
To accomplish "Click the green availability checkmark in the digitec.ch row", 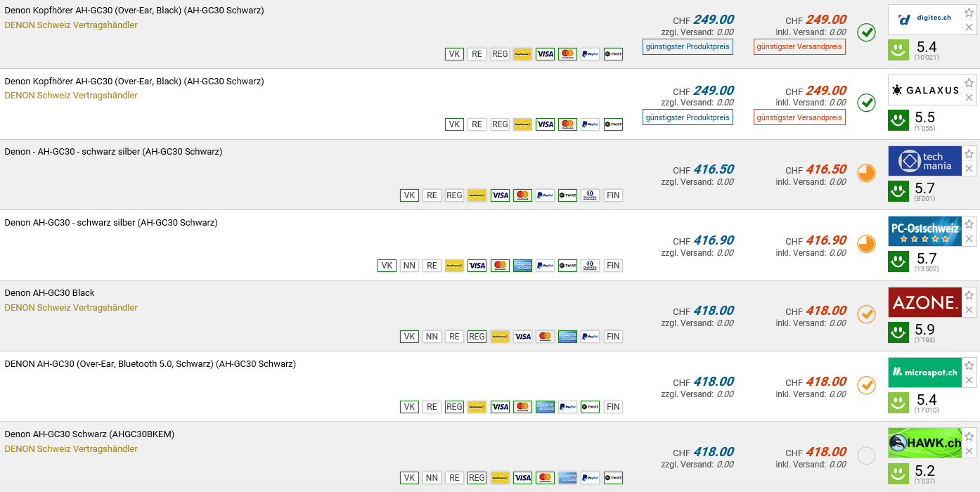I will (x=866, y=32).
